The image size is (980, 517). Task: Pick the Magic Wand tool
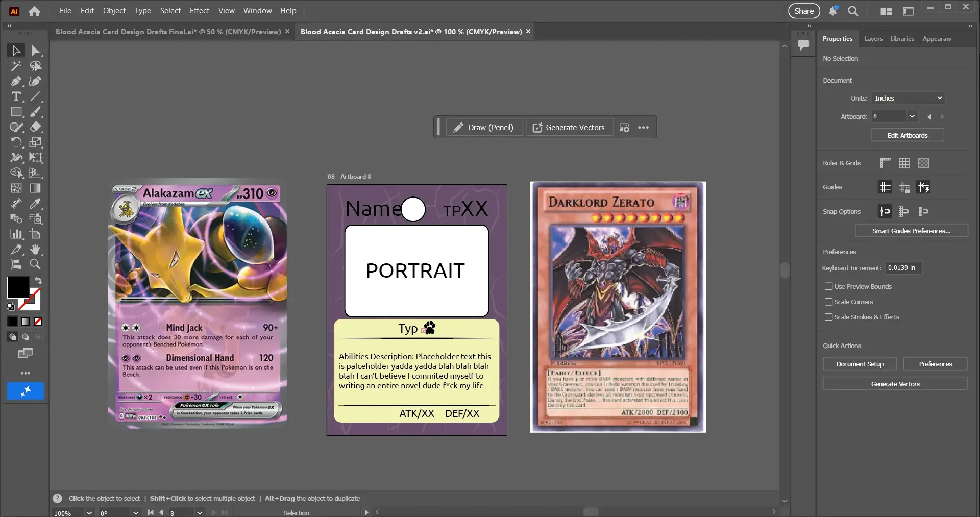[x=16, y=66]
